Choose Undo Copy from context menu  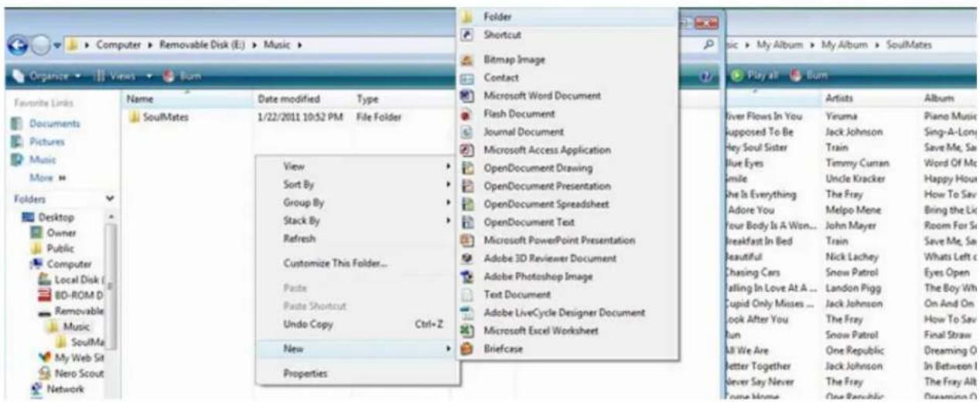click(358, 325)
